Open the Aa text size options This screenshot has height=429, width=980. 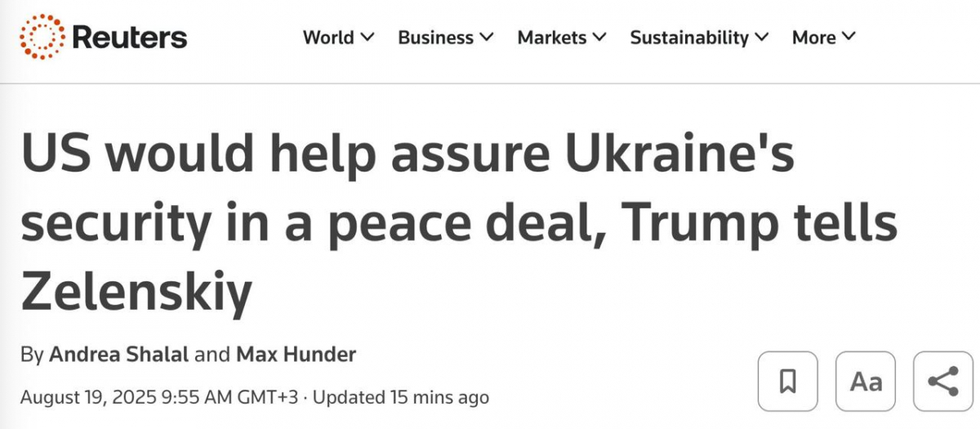[x=866, y=382]
